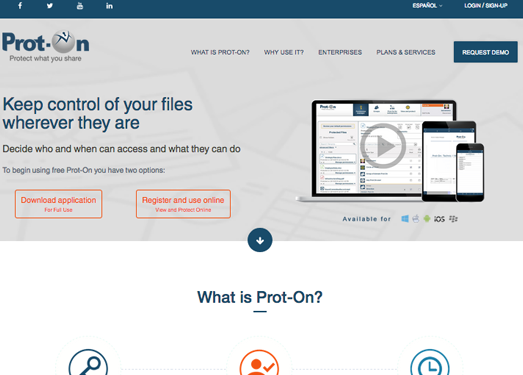This screenshot has height=375, width=523.
Task: Click the round down-arrow scroll button
Action: (260, 240)
